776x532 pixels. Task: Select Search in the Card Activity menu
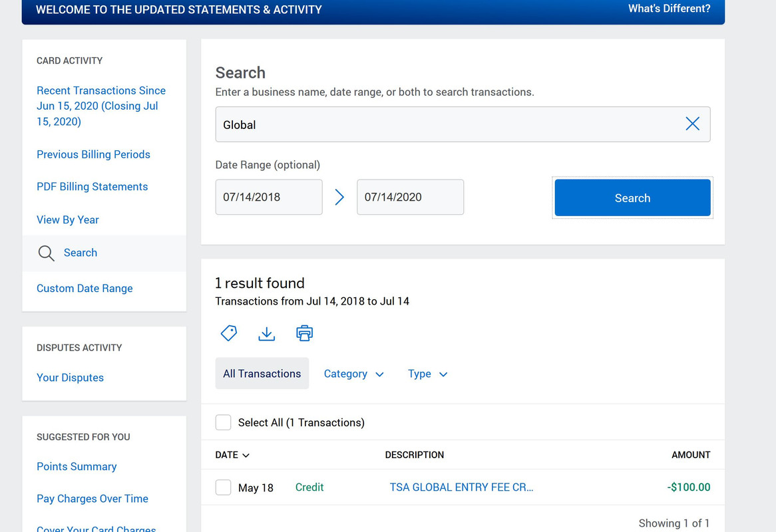pyautogui.click(x=80, y=253)
